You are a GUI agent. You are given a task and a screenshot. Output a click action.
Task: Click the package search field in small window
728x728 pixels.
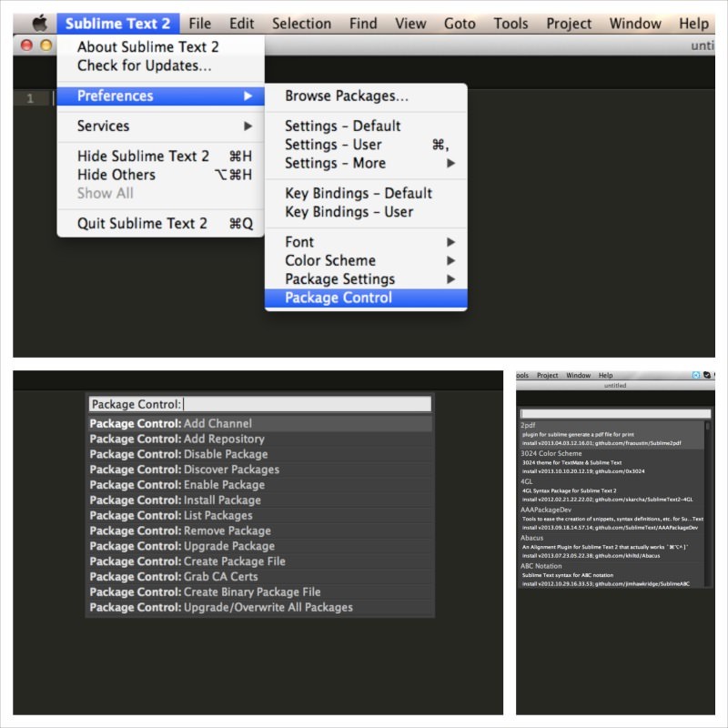[616, 413]
